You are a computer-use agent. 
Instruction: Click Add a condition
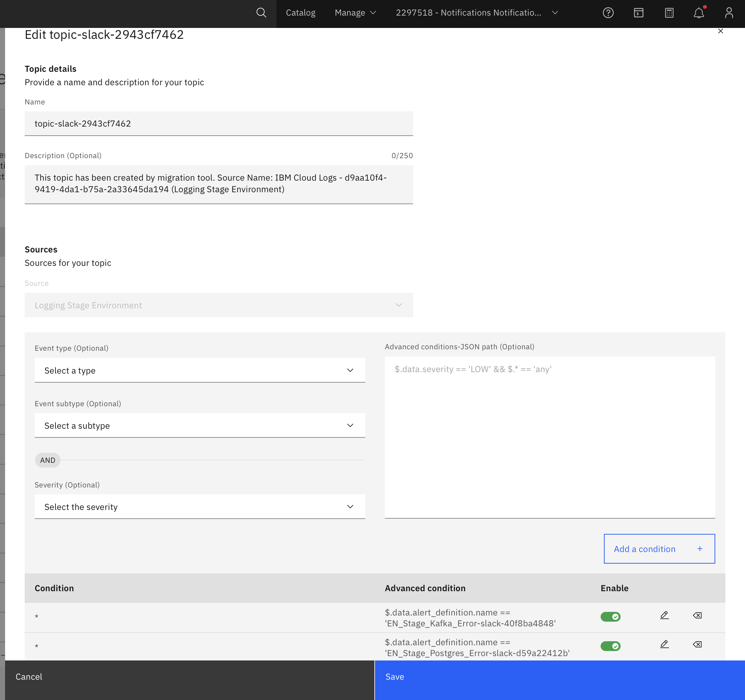pyautogui.click(x=658, y=549)
